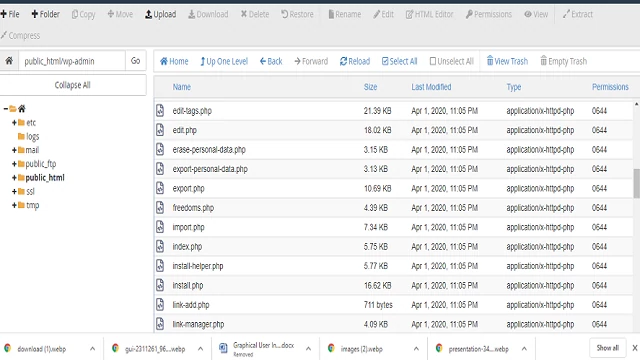Screen dimensions: 640x360
Task: Expand the mail folder
Action: [x=14, y=150]
